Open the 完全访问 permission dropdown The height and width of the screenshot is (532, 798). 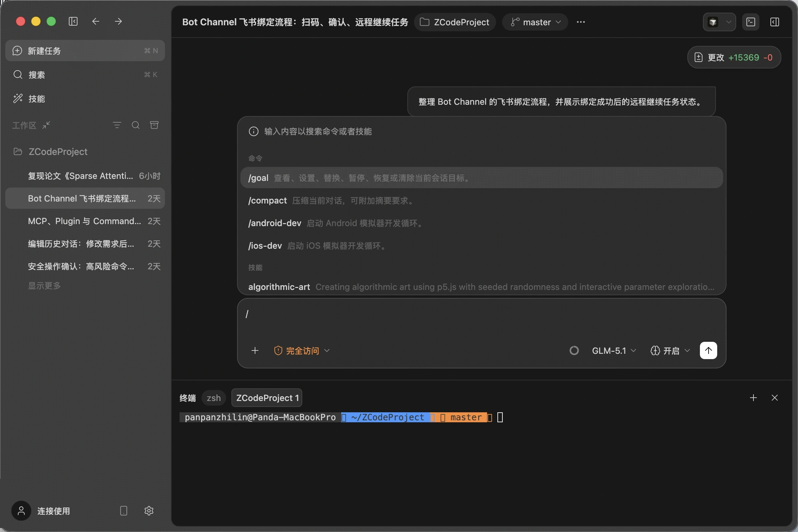(302, 350)
